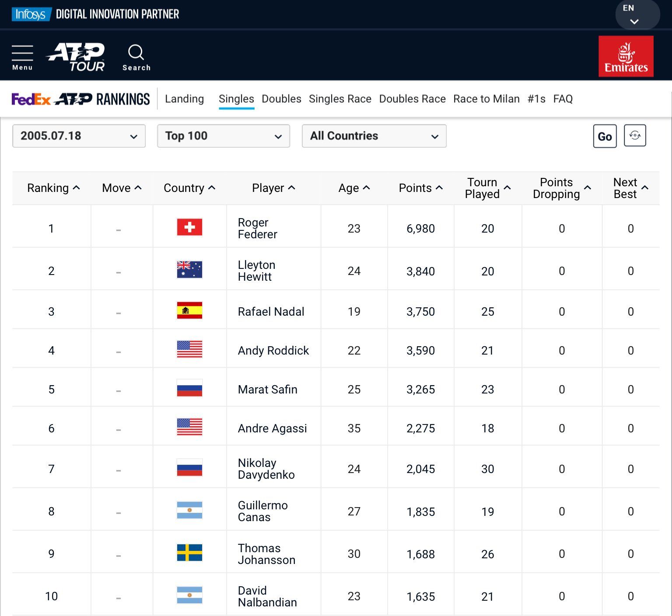This screenshot has height=616, width=672.
Task: Sort table by Age column header
Action: pos(353,188)
